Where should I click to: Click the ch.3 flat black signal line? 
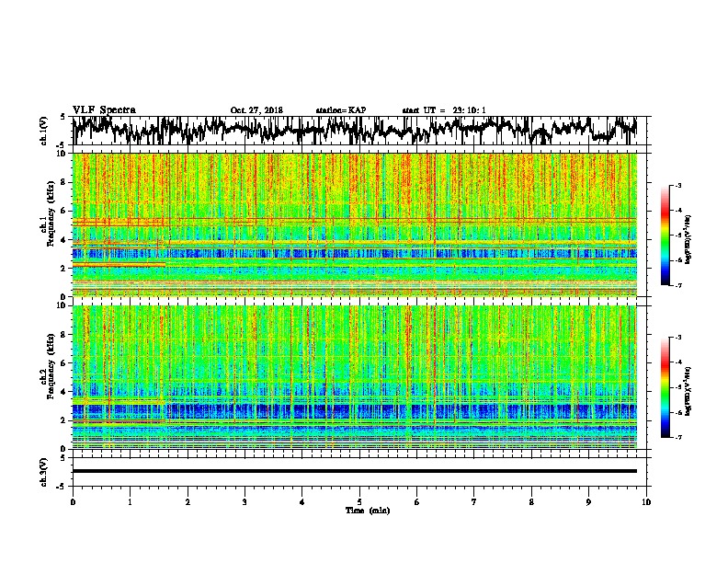354,471
